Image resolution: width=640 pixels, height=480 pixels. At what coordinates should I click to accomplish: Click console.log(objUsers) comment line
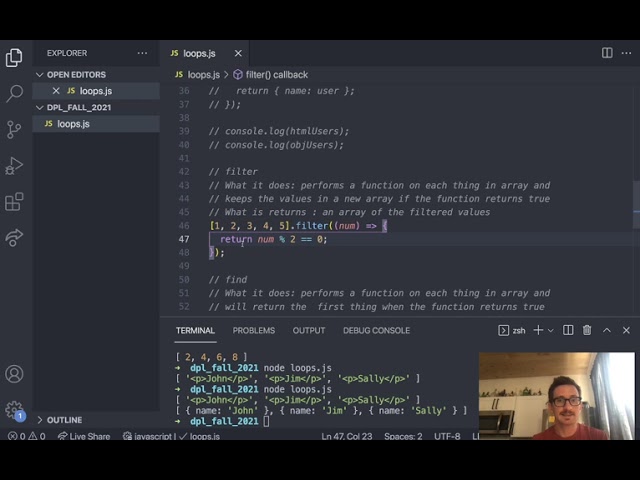(x=276, y=145)
